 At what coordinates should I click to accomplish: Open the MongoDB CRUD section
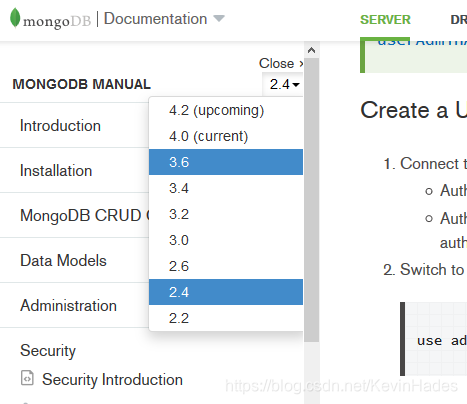pos(84,215)
